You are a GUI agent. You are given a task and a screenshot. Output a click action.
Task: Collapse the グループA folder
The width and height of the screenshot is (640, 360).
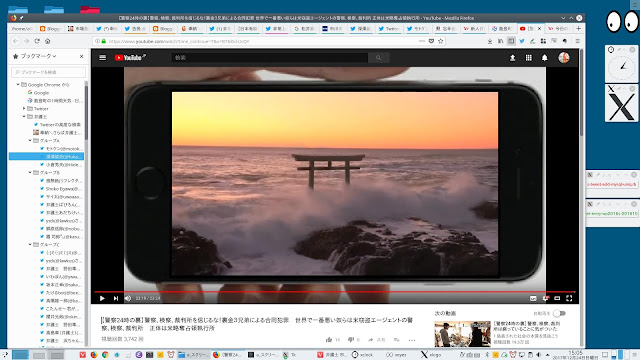tap(30, 140)
